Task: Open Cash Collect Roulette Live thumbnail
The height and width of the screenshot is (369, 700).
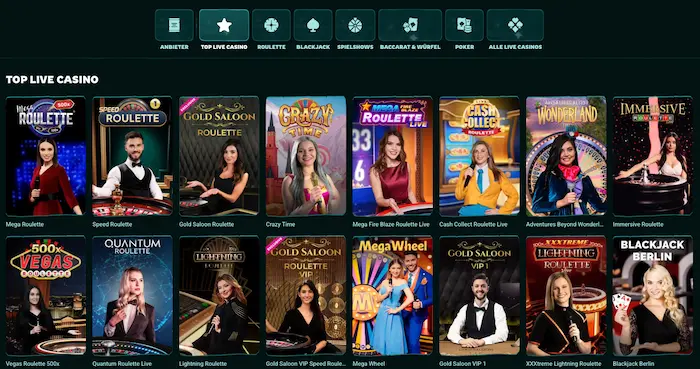Action: coord(479,156)
